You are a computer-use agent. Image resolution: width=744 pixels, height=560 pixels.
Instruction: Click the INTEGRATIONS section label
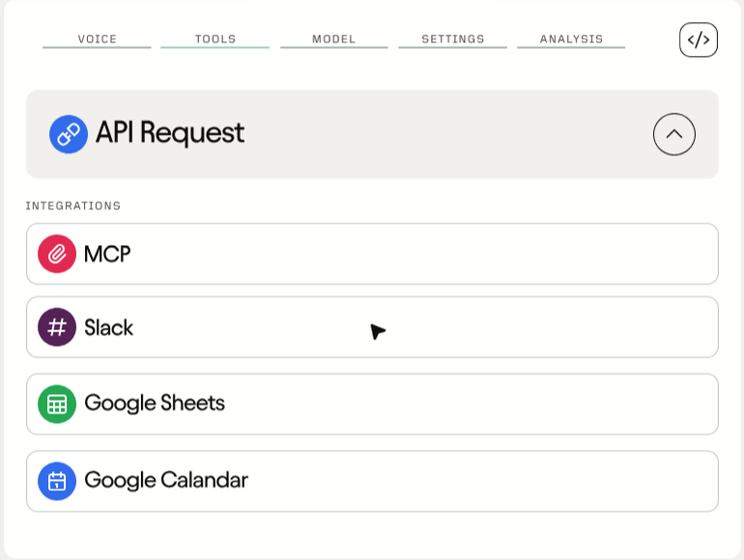[x=73, y=206]
